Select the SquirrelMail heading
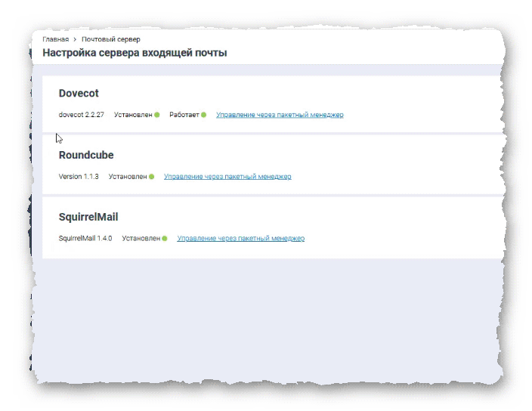 pyautogui.click(x=88, y=217)
